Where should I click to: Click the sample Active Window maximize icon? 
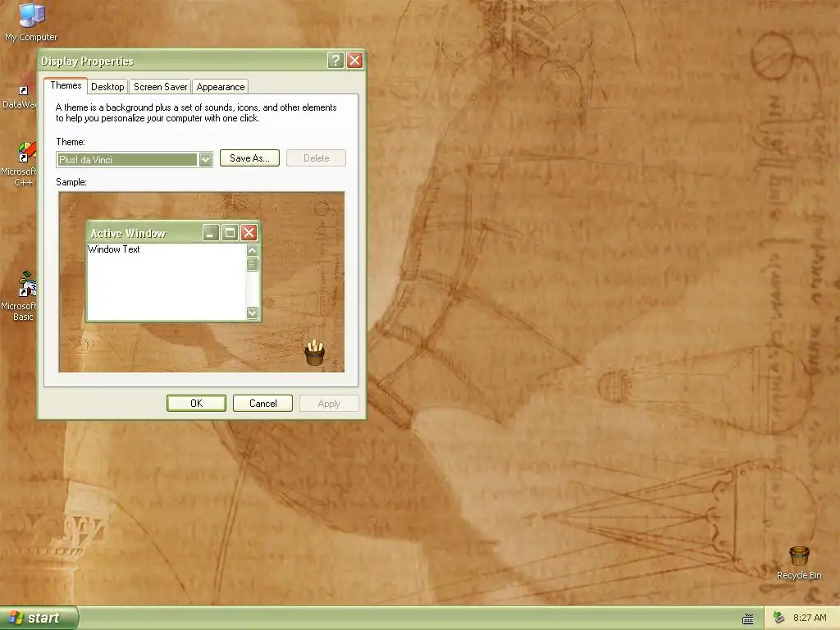[230, 232]
